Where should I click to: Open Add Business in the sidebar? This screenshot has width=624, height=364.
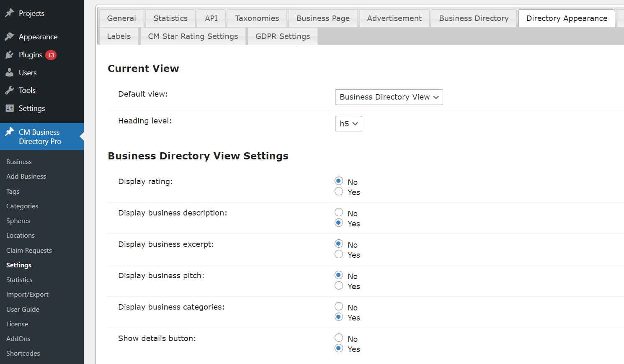(x=26, y=177)
